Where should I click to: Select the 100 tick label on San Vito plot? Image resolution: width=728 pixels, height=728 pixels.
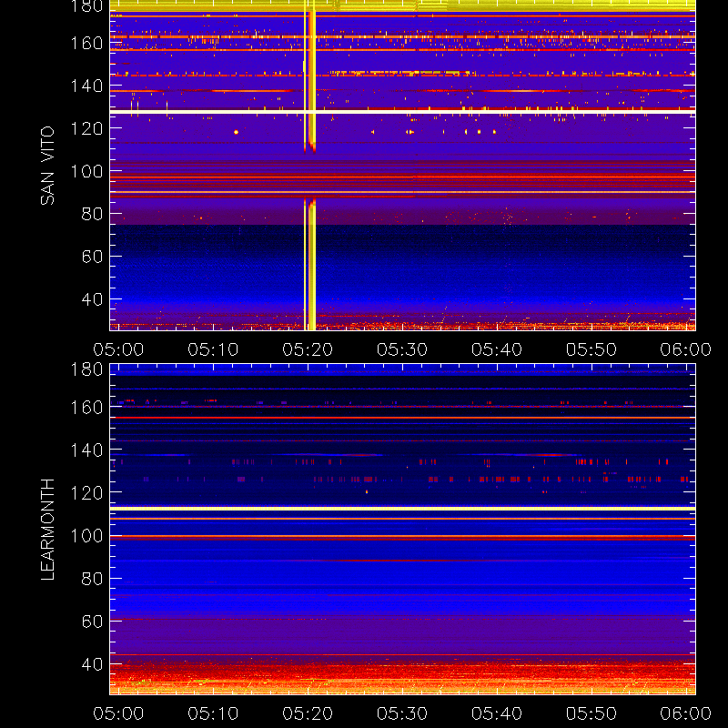point(86,171)
